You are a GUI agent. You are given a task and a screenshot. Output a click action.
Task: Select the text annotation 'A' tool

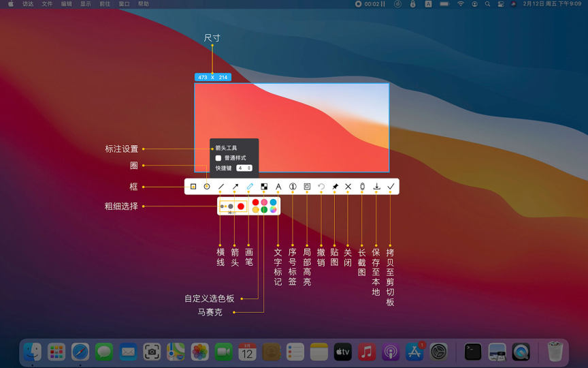click(x=278, y=186)
